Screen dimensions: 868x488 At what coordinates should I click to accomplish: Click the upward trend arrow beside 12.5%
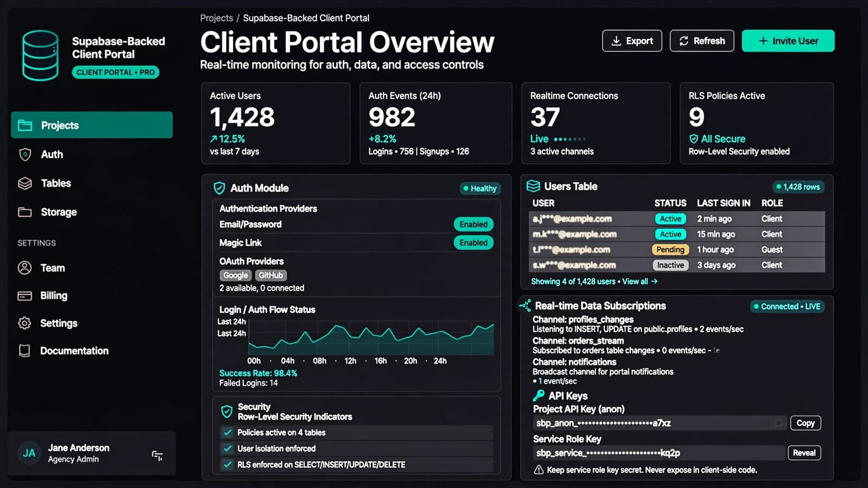[x=214, y=139]
